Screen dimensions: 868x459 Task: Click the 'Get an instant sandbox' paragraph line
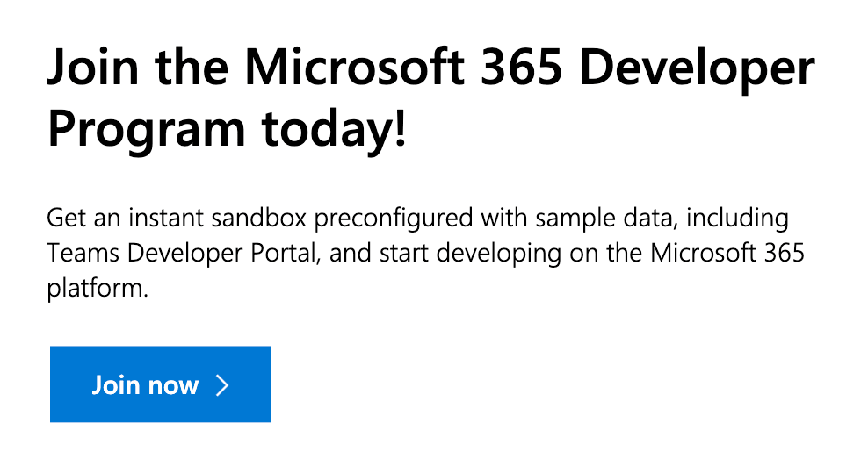pyautogui.click(x=418, y=219)
